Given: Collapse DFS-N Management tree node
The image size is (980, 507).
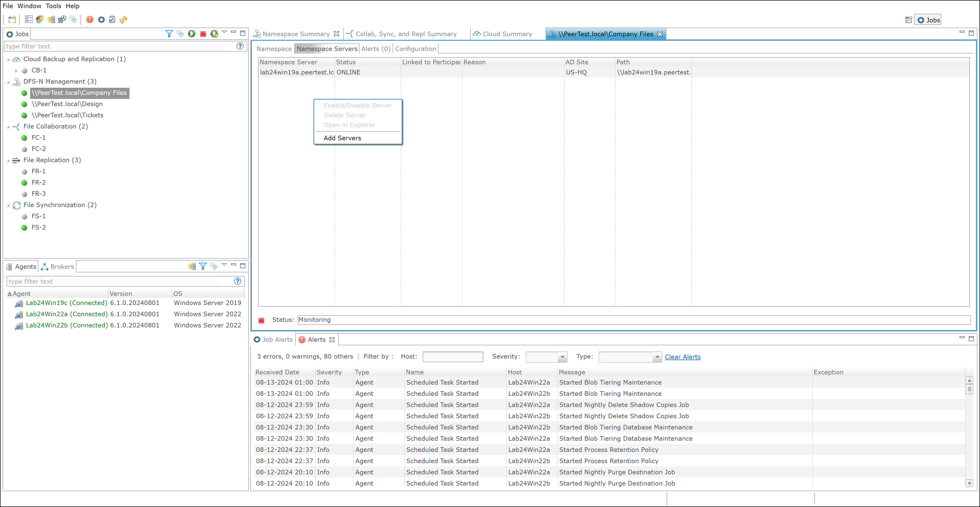Looking at the screenshot, I should (8, 82).
